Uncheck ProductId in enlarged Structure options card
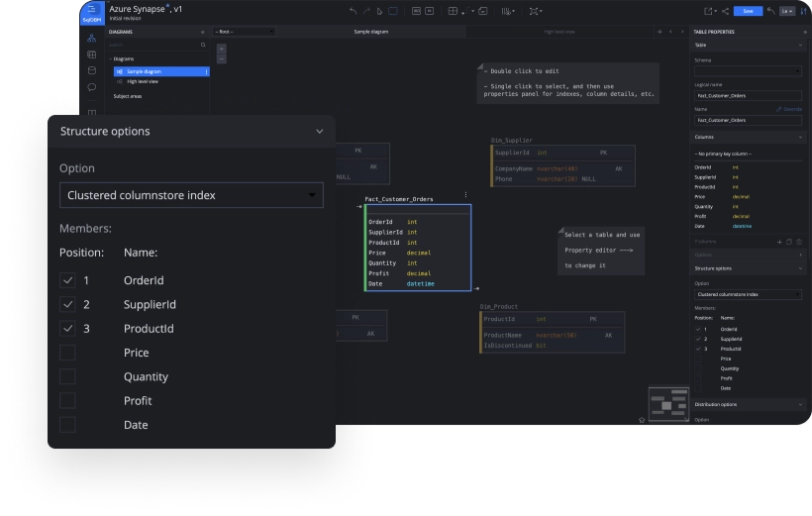This screenshot has height=516, width=812. 67,328
